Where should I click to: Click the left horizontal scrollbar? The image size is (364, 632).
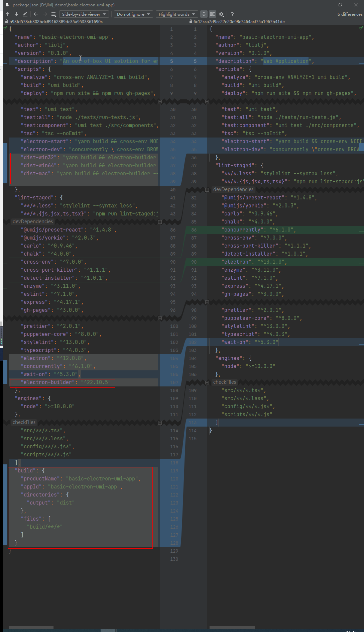click(31, 627)
